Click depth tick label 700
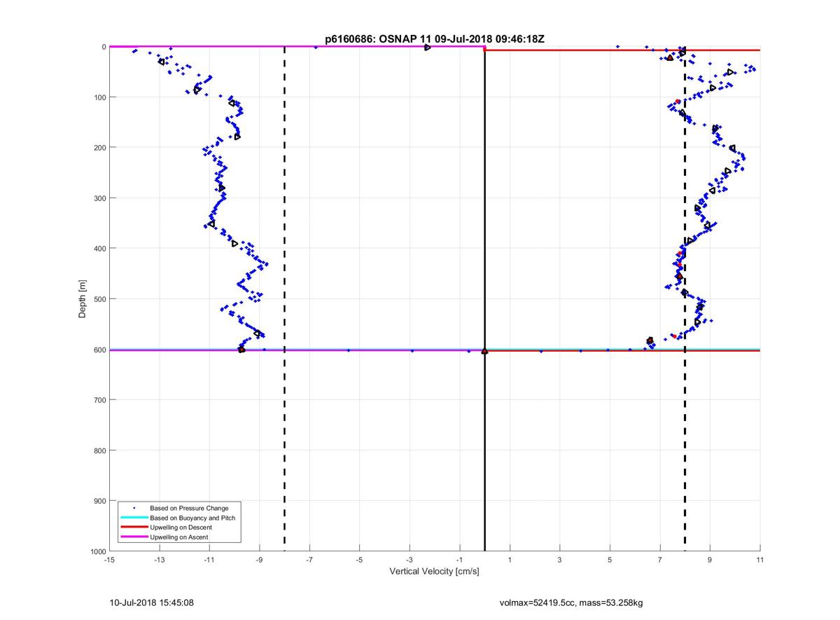This screenshot has width=840, height=620. (99, 400)
